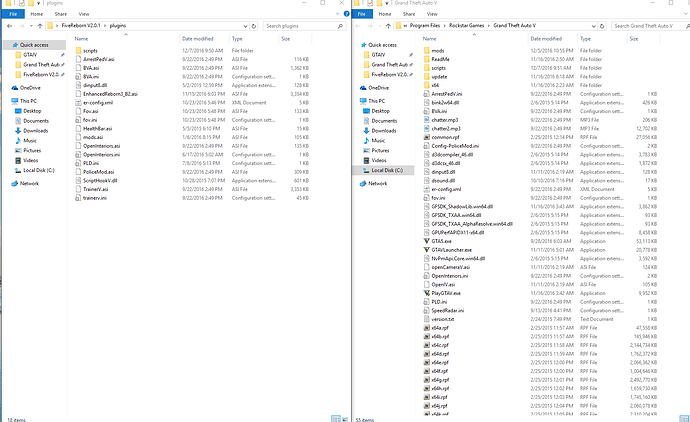Select Network in plugins window sidebar
690x422 pixels.
[29, 183]
